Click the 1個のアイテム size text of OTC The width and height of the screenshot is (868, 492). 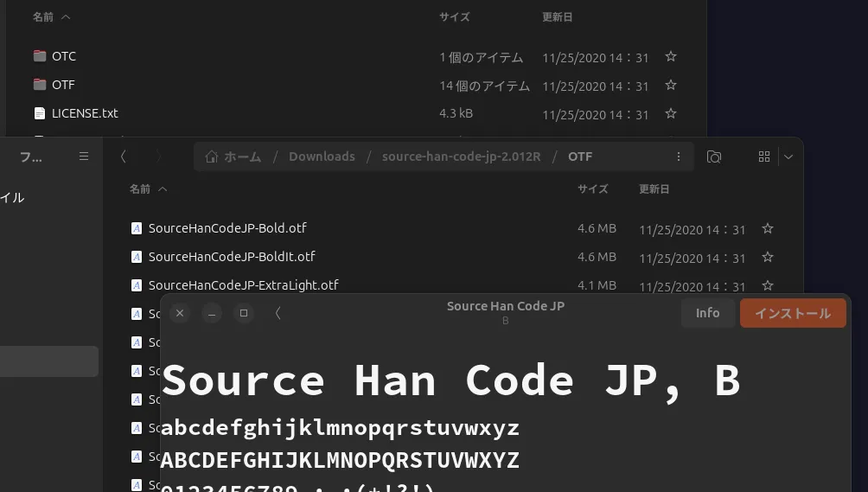click(481, 57)
